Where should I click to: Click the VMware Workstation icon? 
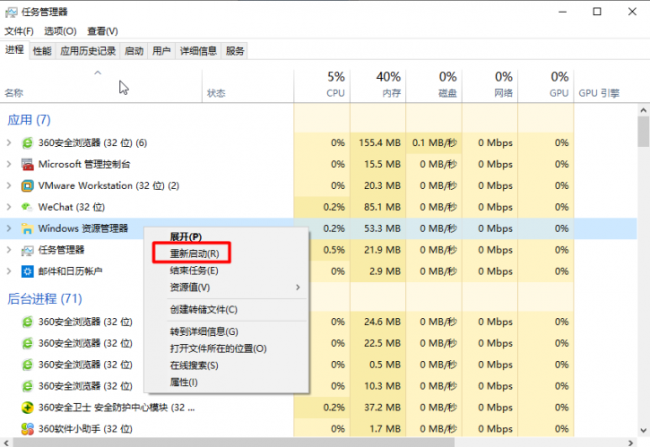(27, 186)
